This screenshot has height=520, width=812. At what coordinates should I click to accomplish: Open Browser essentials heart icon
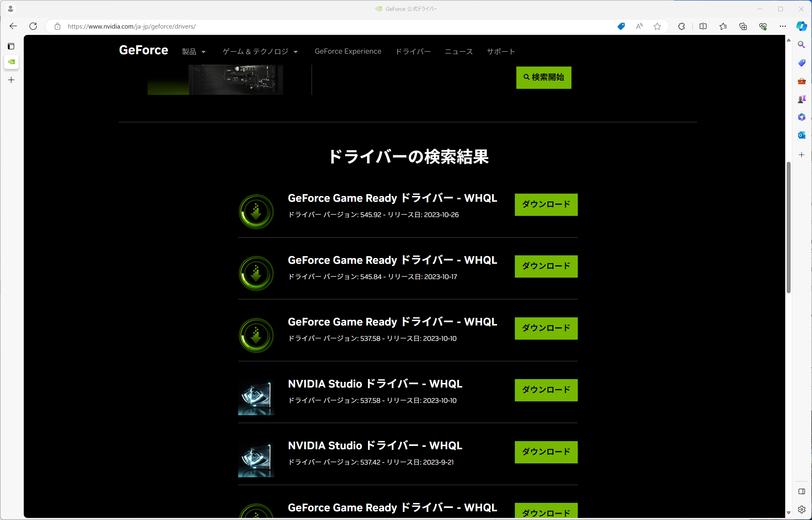(x=763, y=26)
